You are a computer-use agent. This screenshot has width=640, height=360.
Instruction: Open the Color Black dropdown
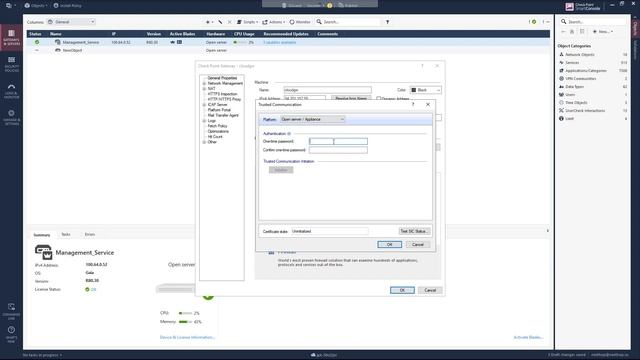click(x=425, y=90)
